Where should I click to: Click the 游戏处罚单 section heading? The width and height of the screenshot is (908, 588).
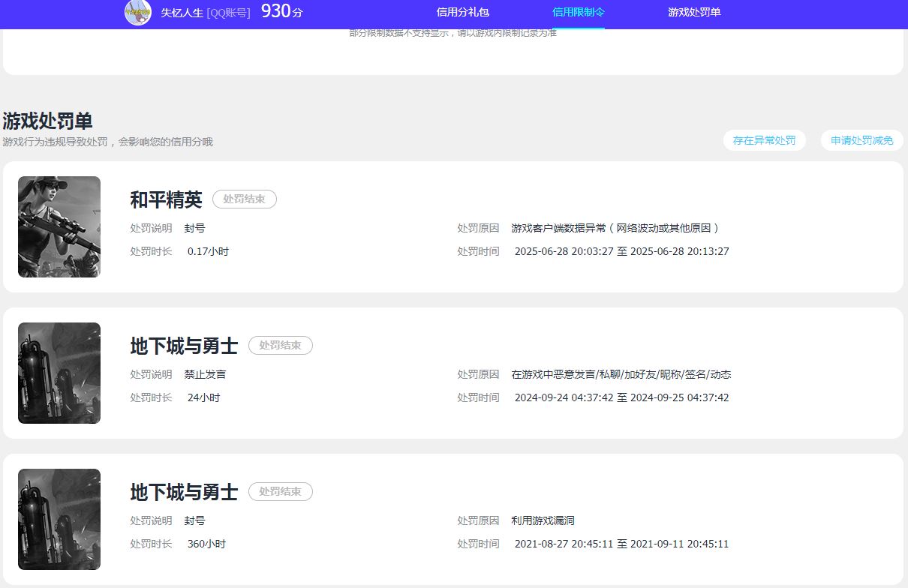47,121
